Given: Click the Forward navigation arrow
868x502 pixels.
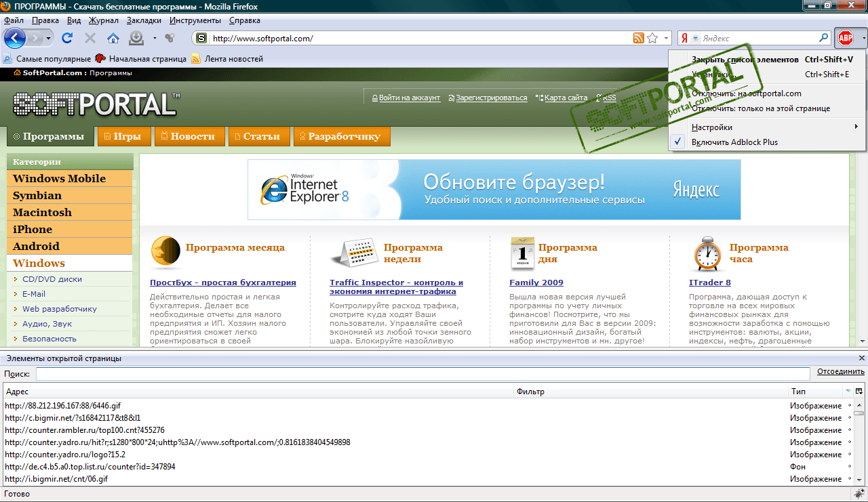Looking at the screenshot, I should pos(35,38).
